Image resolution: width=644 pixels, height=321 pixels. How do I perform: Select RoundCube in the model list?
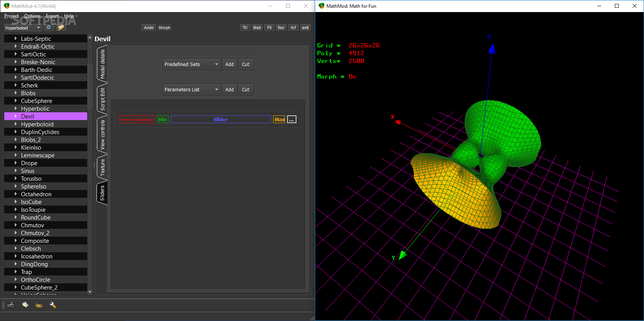(x=36, y=217)
